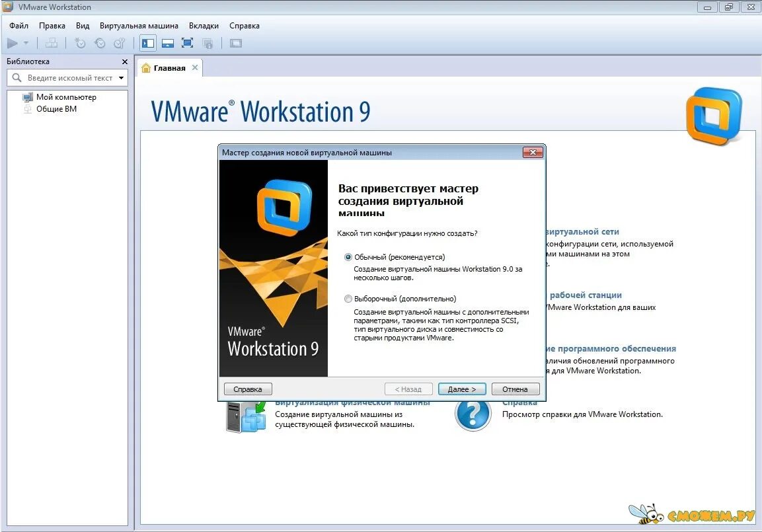Expand Мой компьютер in the library tree
This screenshot has width=762, height=532.
66,96
